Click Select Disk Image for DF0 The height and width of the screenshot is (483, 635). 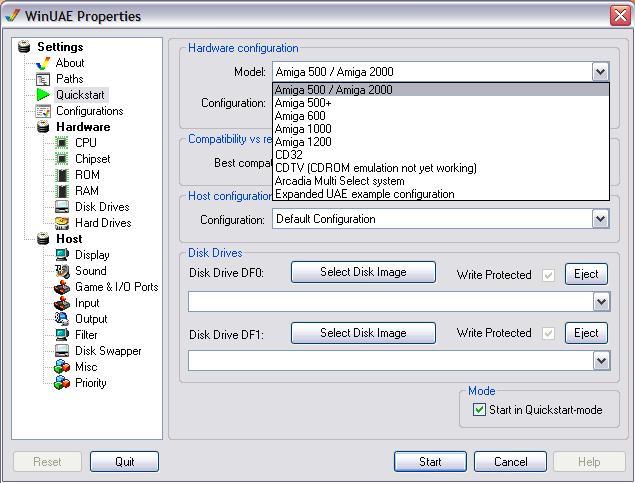click(x=363, y=272)
